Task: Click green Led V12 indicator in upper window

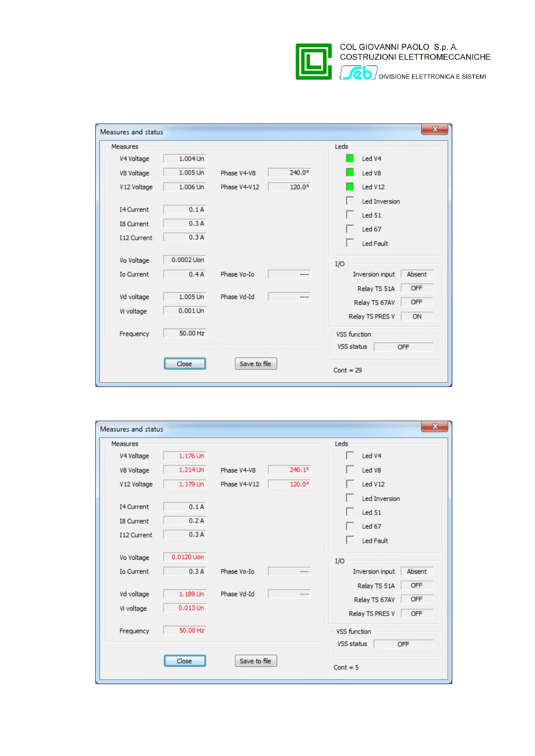Action: [350, 187]
